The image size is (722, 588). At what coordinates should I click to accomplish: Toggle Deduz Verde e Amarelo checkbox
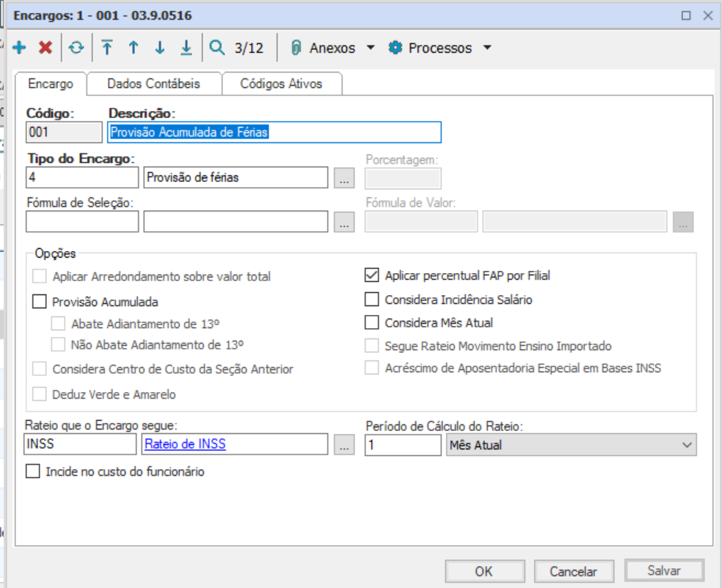[40, 394]
